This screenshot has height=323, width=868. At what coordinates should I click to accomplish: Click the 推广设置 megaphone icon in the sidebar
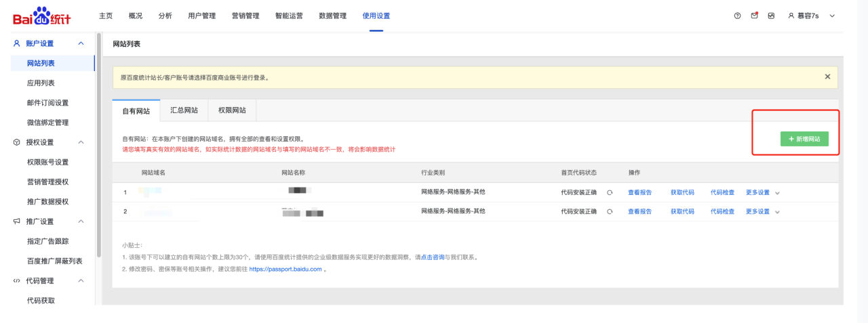coord(17,221)
